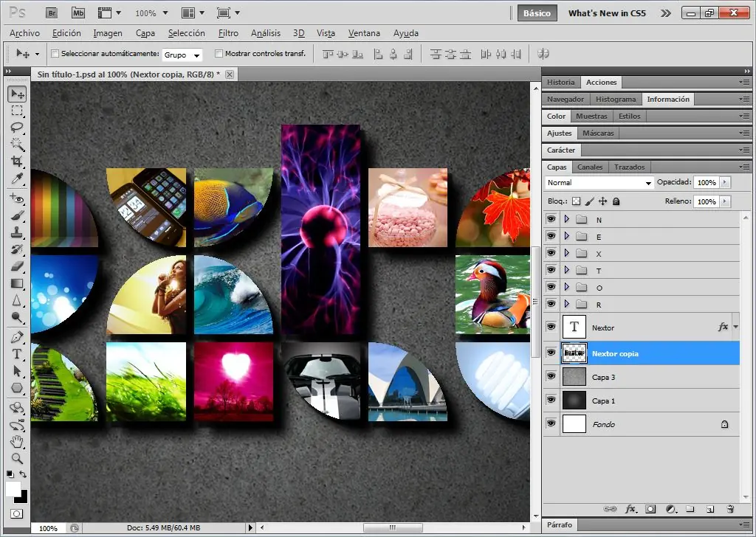The image size is (756, 537).
Task: Open the Normal blend mode dropdown
Action: click(599, 183)
